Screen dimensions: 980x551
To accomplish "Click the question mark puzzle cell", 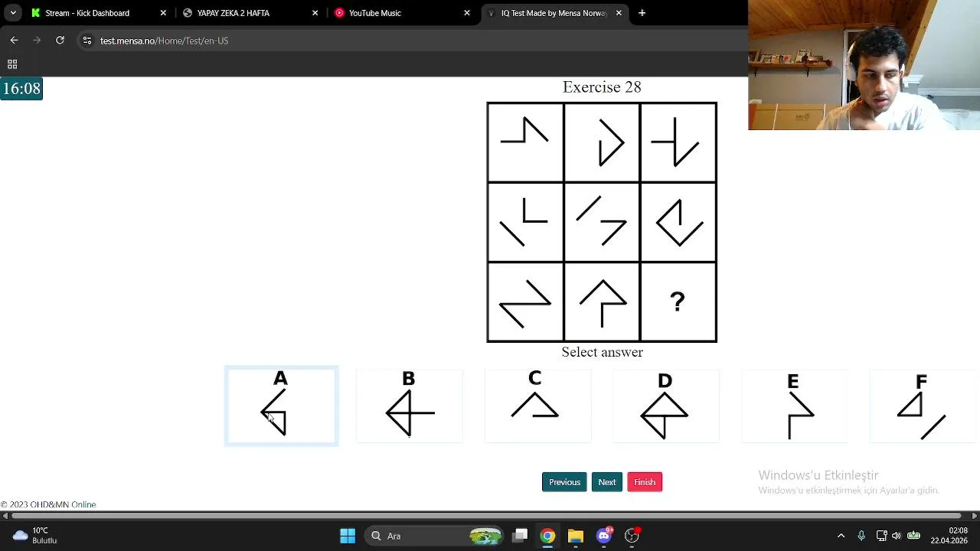I will 678,302.
